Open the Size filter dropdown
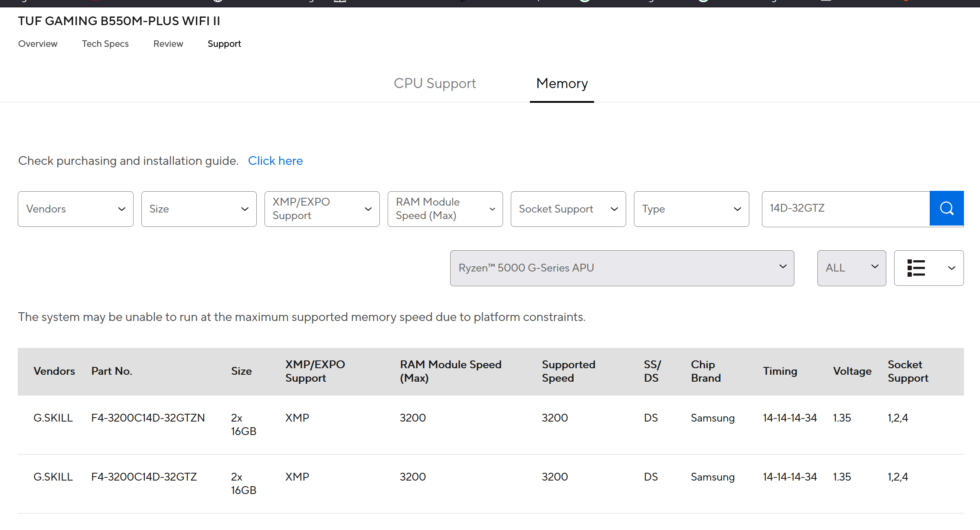Viewport: 980px width, 530px height. click(199, 209)
